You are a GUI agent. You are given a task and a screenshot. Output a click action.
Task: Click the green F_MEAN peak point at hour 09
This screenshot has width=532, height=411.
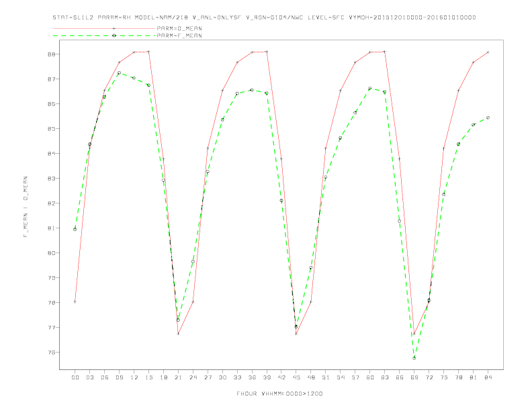coord(119,73)
